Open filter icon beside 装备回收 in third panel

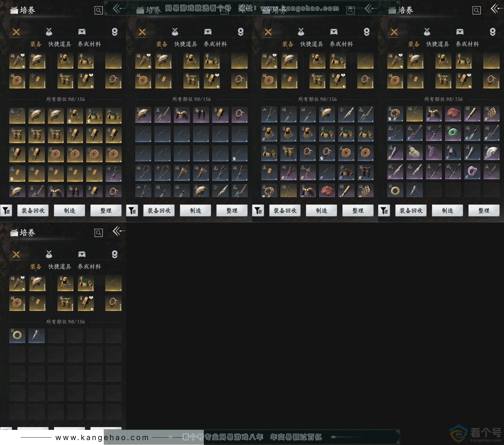[x=258, y=210]
